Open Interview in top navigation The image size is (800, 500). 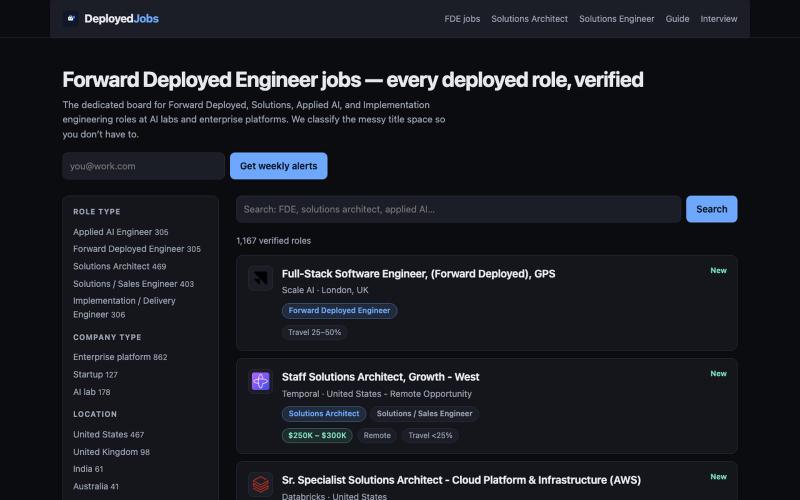(718, 19)
